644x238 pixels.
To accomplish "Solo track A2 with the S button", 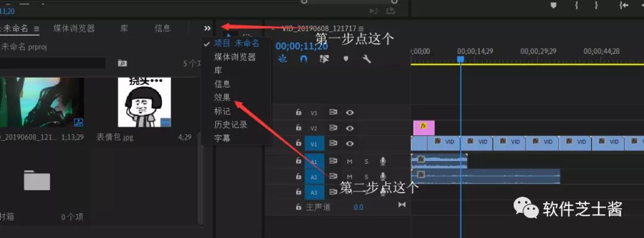I will coord(366,177).
